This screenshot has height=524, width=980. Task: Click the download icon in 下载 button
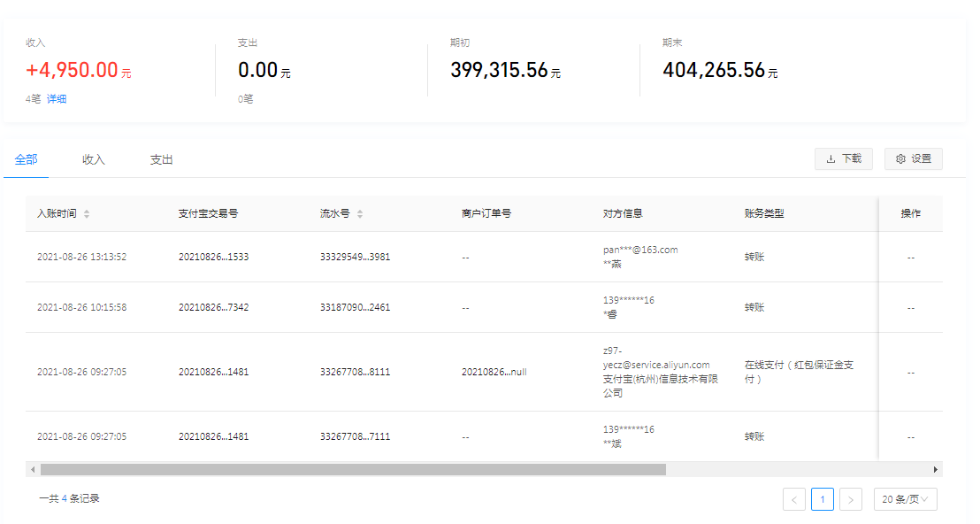click(831, 159)
